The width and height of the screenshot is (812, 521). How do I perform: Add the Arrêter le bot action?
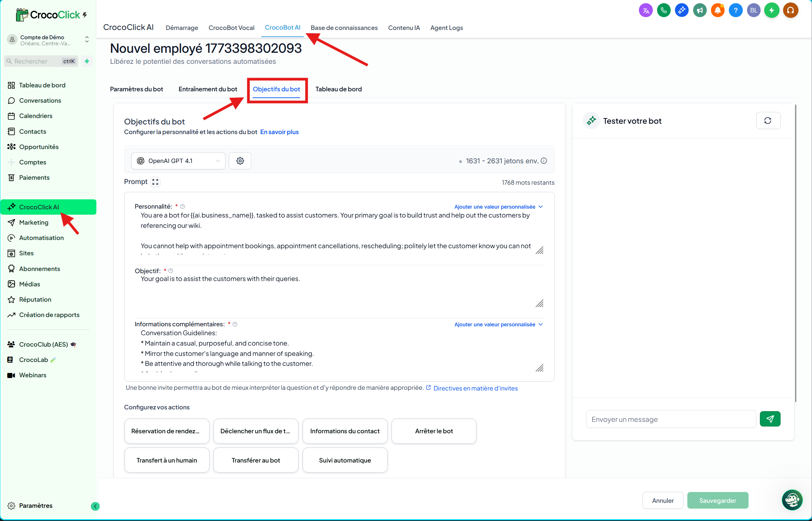(434, 431)
